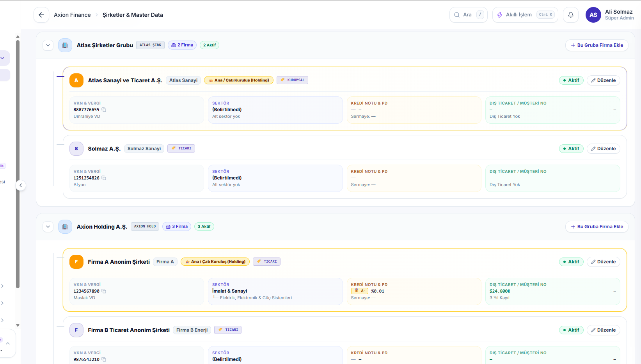641x364 pixels.
Task: Edit Atlas Sanayi ve Ticaret A.Ş.
Action: click(x=603, y=80)
